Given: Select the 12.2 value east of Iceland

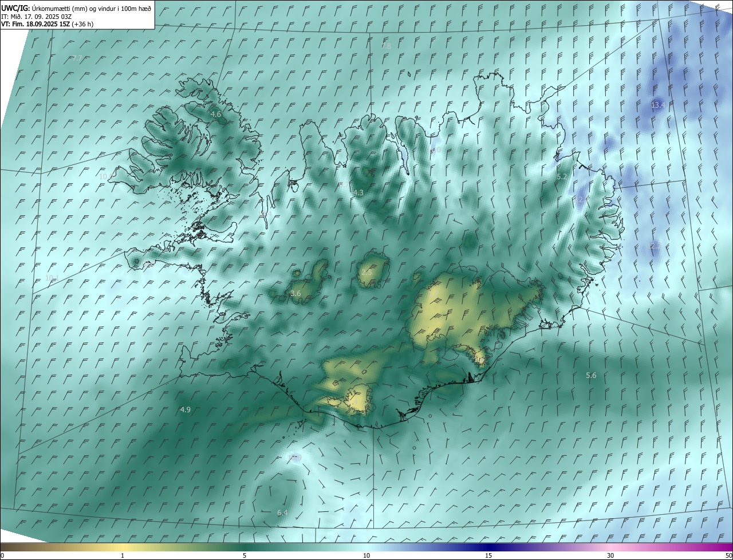Looking at the screenshot, I should tap(653, 246).
